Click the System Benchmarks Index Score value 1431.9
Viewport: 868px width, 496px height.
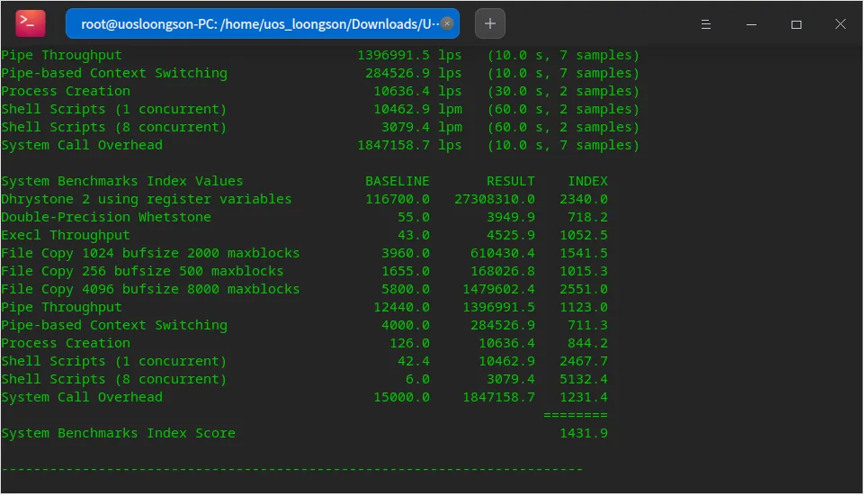coord(583,433)
